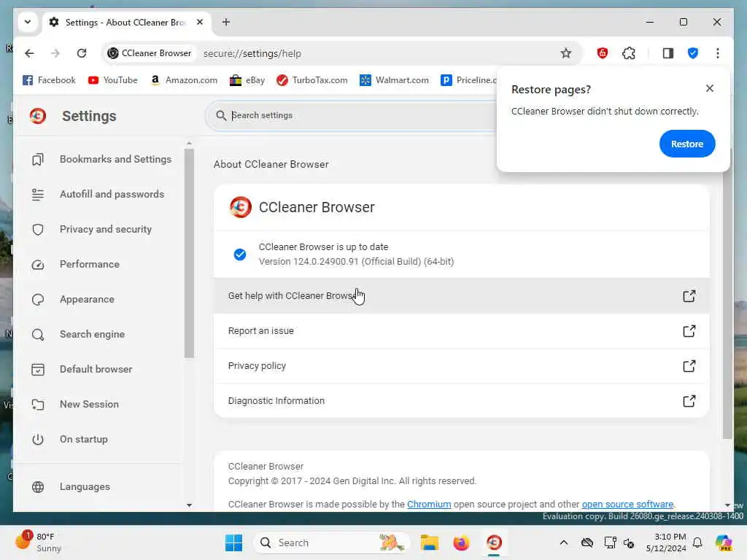This screenshot has height=560, width=747.
Task: Click the display connection tray icon
Action: pos(610,542)
